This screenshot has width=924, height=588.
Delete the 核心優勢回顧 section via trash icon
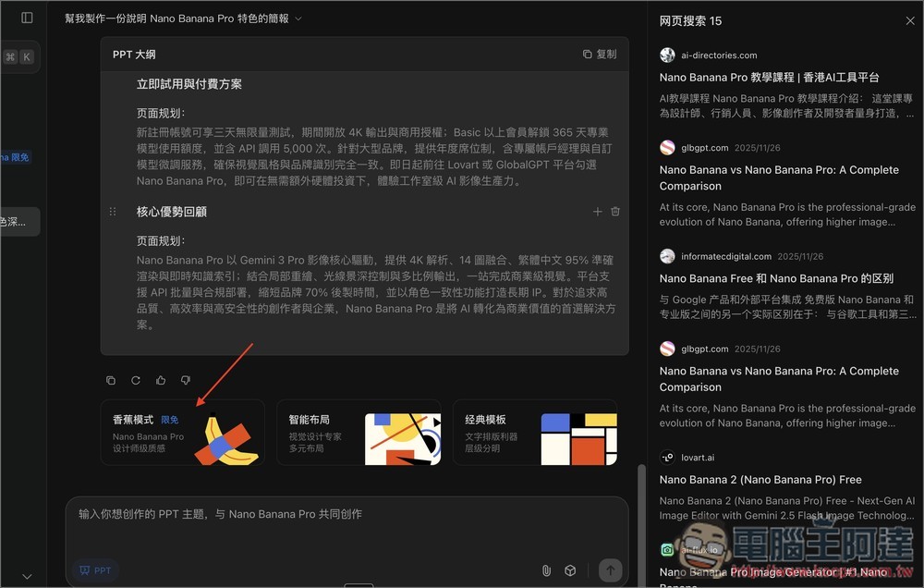tap(614, 212)
